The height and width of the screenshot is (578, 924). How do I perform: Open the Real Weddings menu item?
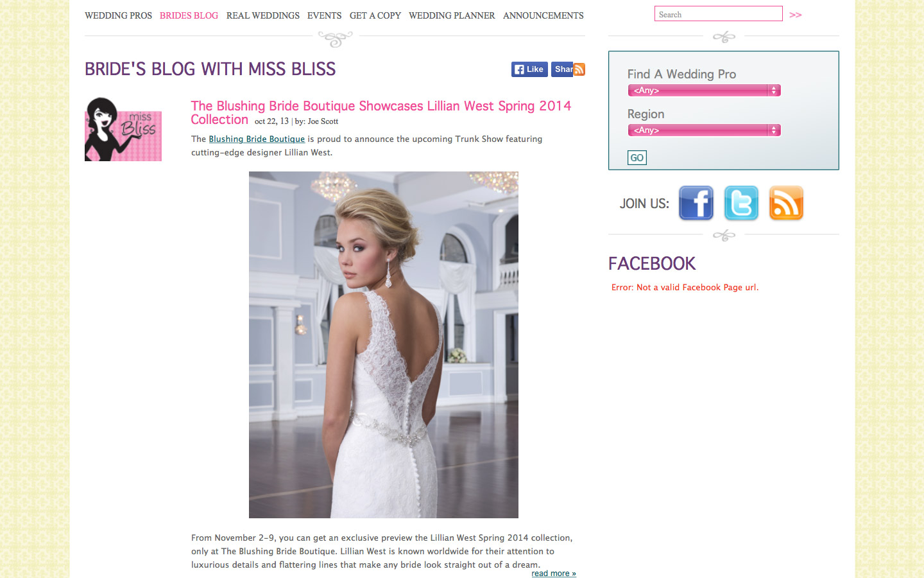pos(262,15)
